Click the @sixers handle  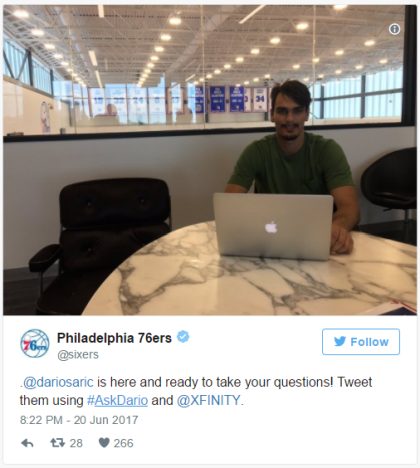[78, 355]
